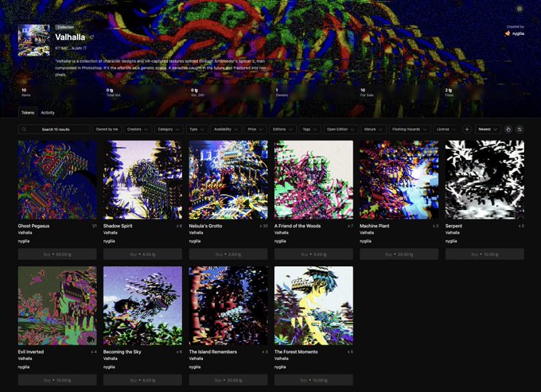Open the Nebula's Grotto title link
The width and height of the screenshot is (541, 392).
(x=205, y=226)
